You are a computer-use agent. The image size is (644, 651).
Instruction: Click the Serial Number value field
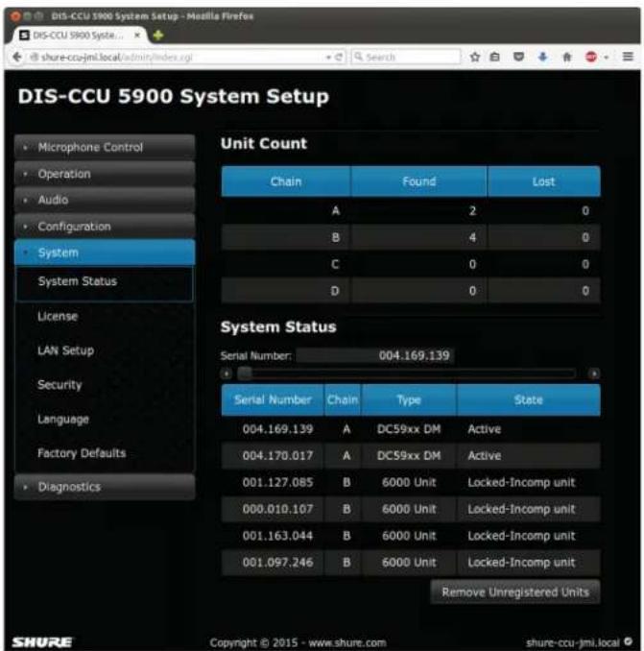375,355
